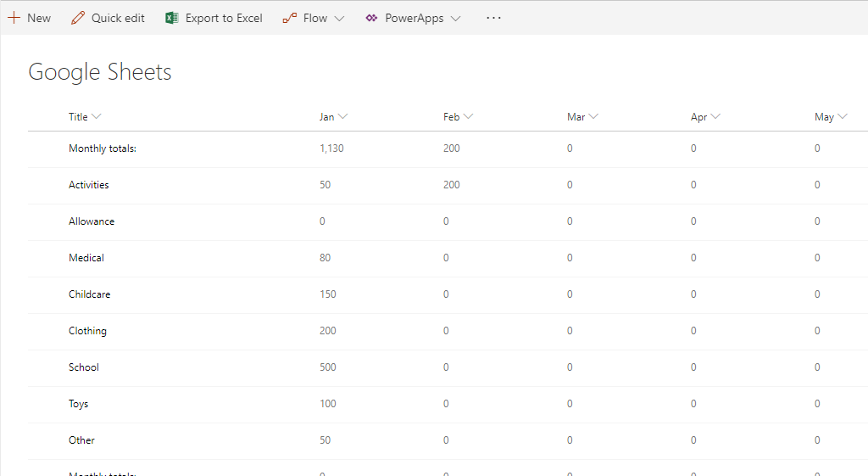Open the May column header menu
Viewport: 868px width, 476px height.
[842, 117]
